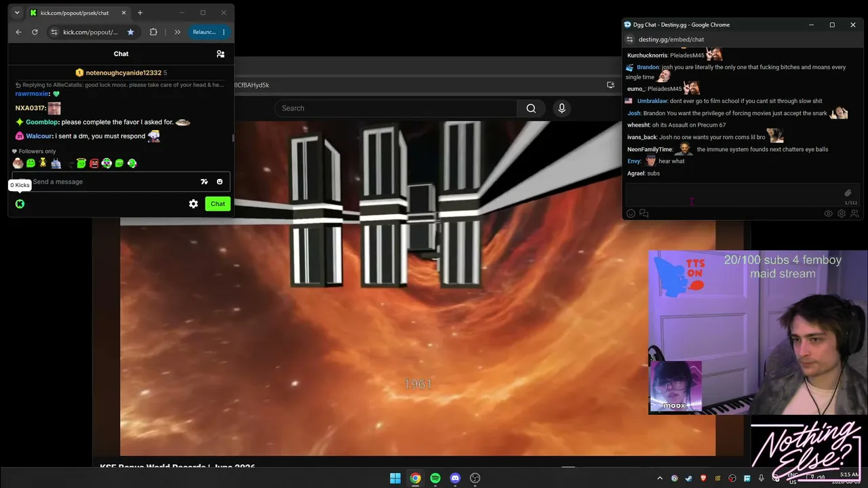Open Spotify from the taskbar

pos(435,478)
